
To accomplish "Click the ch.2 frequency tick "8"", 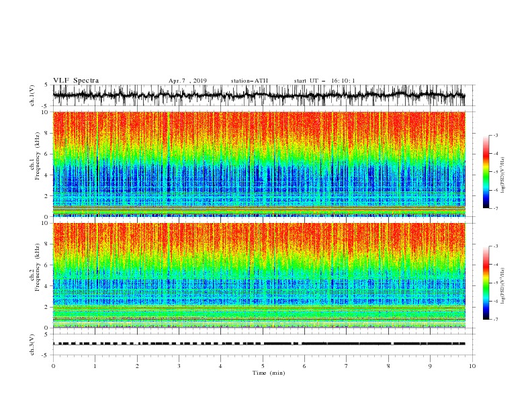I will (x=46, y=244).
